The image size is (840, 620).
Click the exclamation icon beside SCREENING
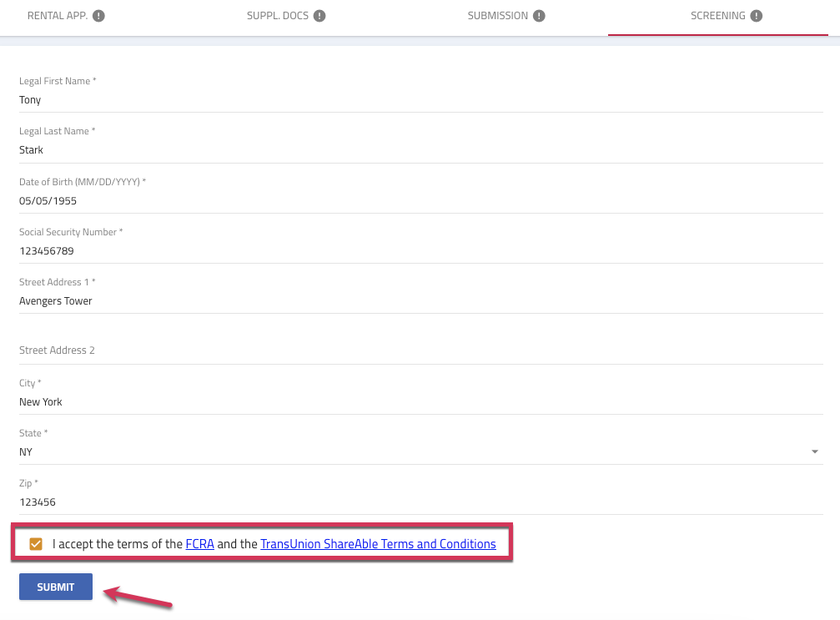click(756, 16)
